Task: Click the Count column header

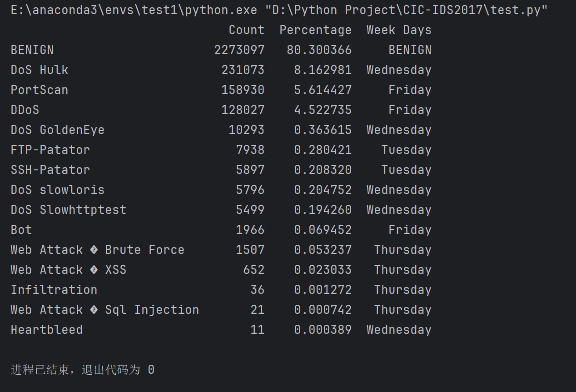Action: click(246, 30)
